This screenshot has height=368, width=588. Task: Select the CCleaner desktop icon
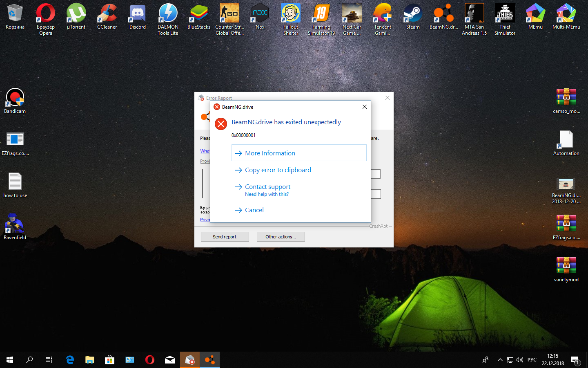click(x=107, y=17)
